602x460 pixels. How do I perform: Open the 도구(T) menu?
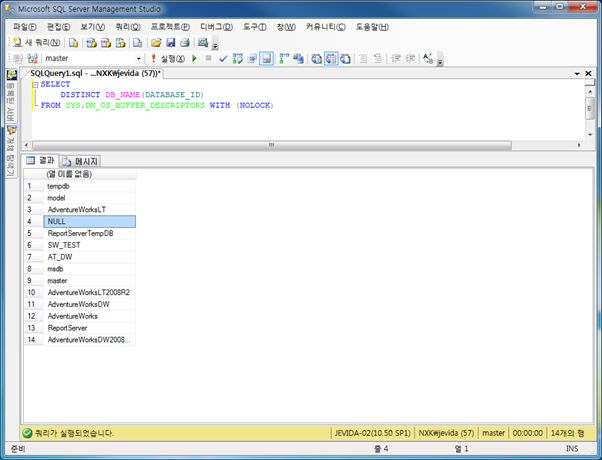255,27
